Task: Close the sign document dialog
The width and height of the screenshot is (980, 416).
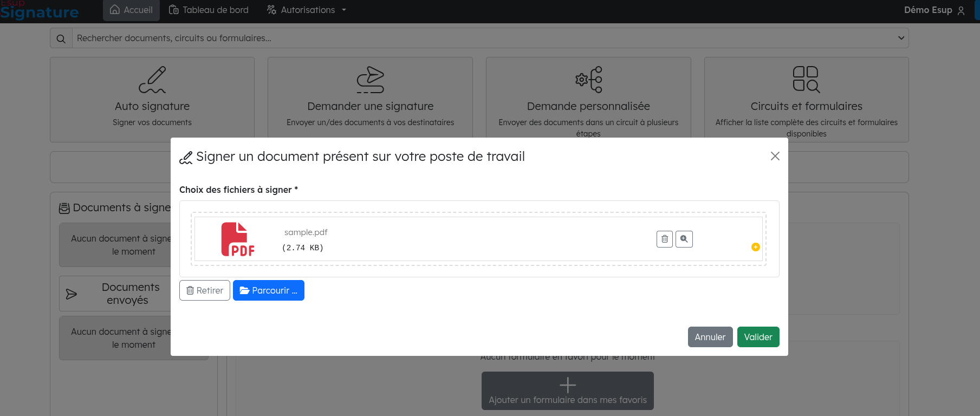Action: pos(775,156)
